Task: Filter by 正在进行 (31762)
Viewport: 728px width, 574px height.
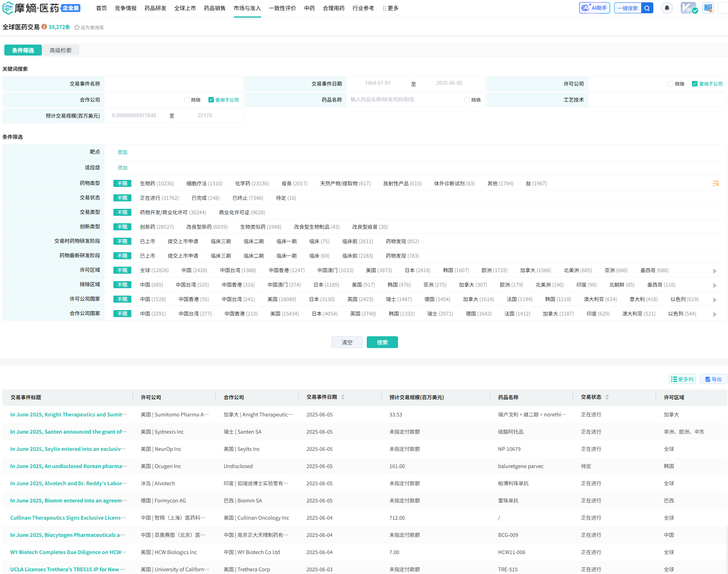Action: pyautogui.click(x=160, y=198)
